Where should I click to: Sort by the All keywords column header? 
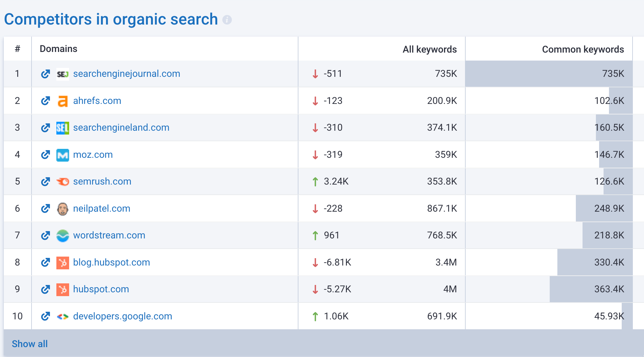pyautogui.click(x=429, y=49)
